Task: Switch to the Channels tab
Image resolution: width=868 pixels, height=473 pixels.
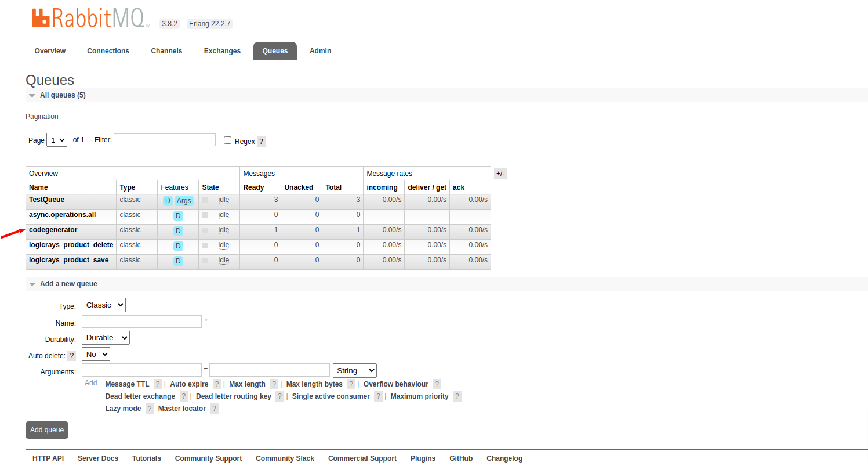Action: click(166, 51)
